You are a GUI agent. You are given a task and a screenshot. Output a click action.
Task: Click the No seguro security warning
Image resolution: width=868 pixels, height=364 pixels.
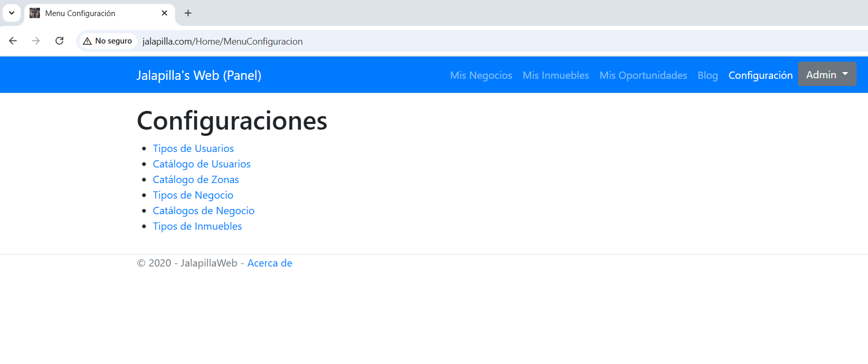[108, 41]
